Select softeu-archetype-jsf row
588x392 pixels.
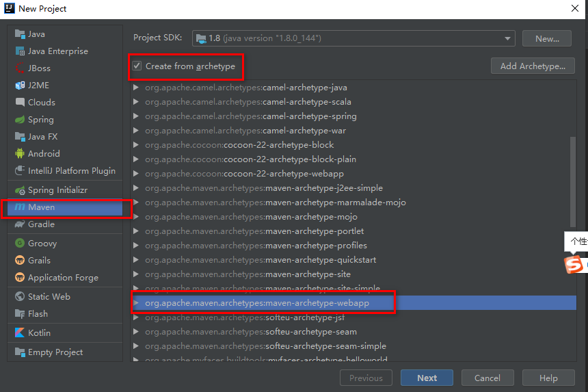(353, 317)
